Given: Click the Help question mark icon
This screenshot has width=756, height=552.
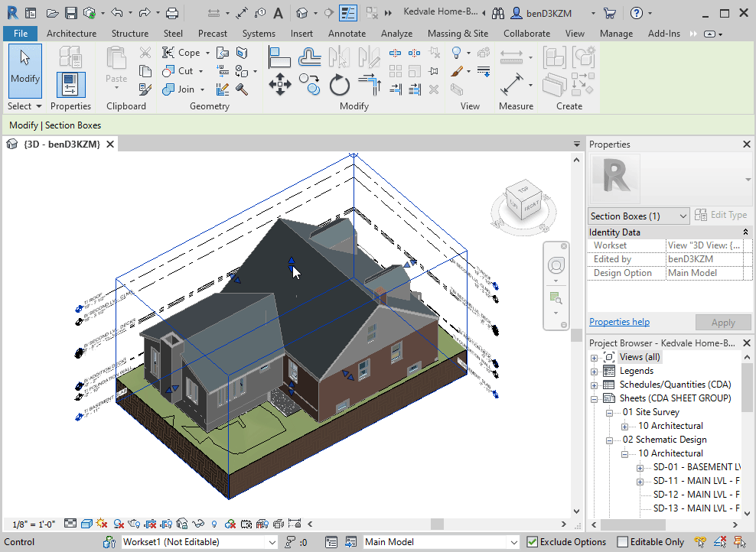Looking at the screenshot, I should click(x=637, y=13).
